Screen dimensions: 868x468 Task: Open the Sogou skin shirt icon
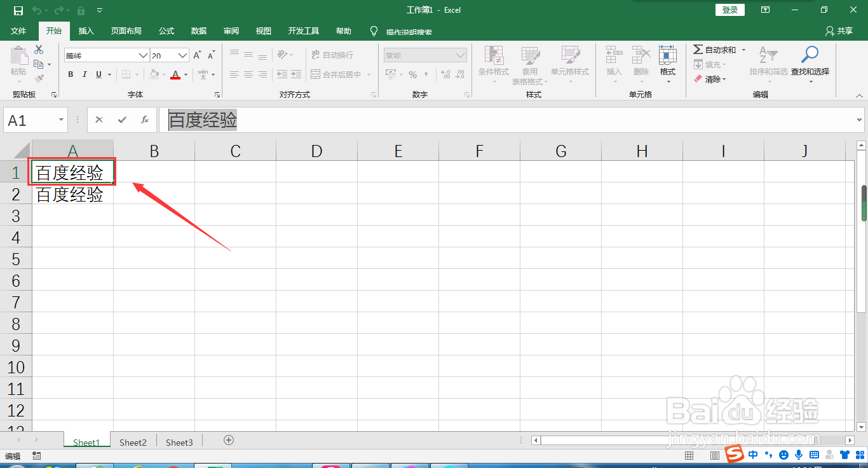click(x=844, y=455)
